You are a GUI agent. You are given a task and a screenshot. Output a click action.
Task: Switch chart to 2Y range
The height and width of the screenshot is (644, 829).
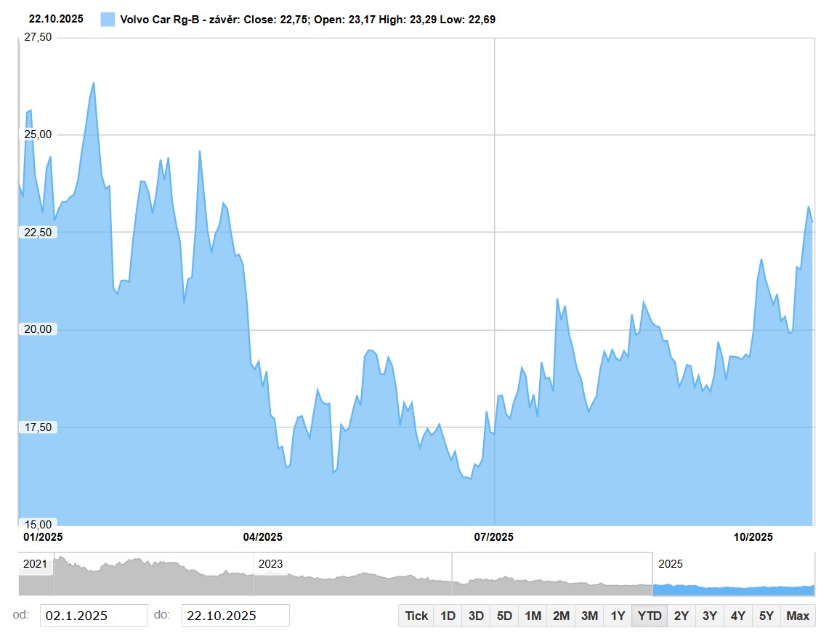pos(682,616)
